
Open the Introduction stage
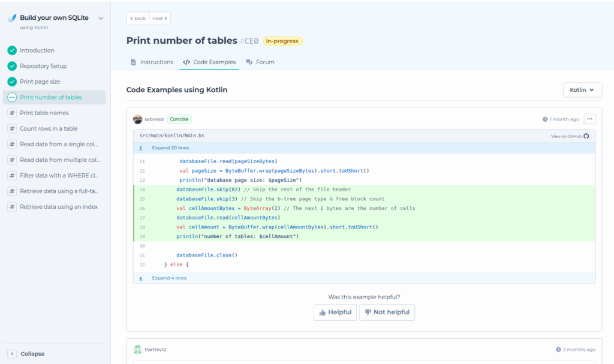[x=54, y=50]
